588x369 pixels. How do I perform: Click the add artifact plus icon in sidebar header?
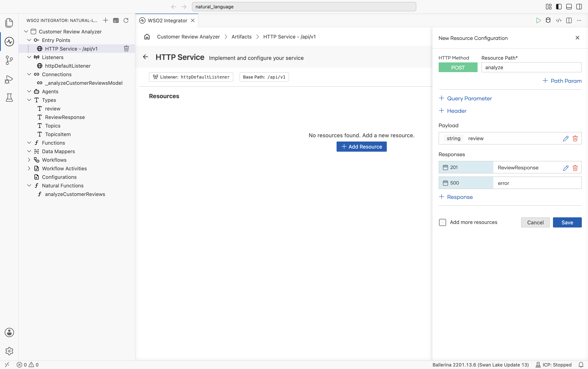pos(105,20)
